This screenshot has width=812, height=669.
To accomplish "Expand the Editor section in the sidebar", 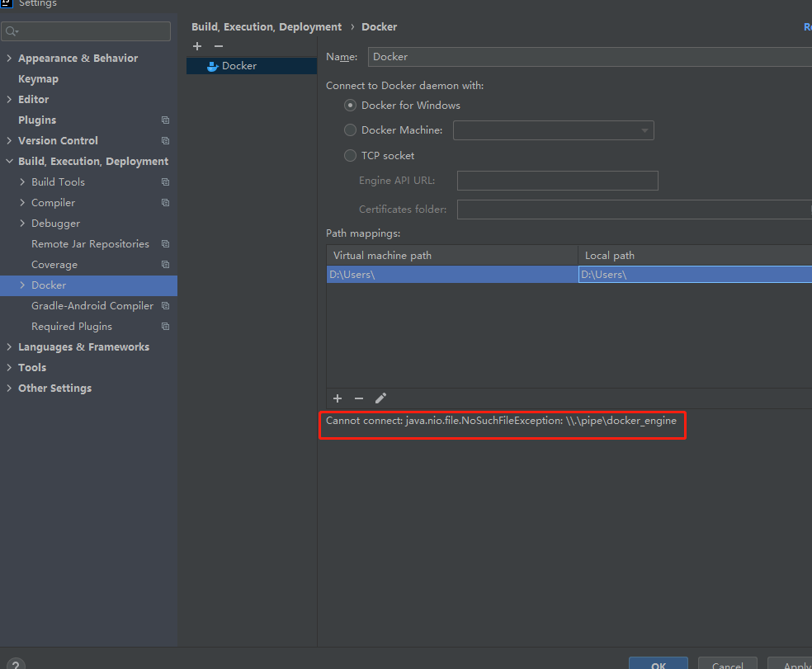I will 8,99.
